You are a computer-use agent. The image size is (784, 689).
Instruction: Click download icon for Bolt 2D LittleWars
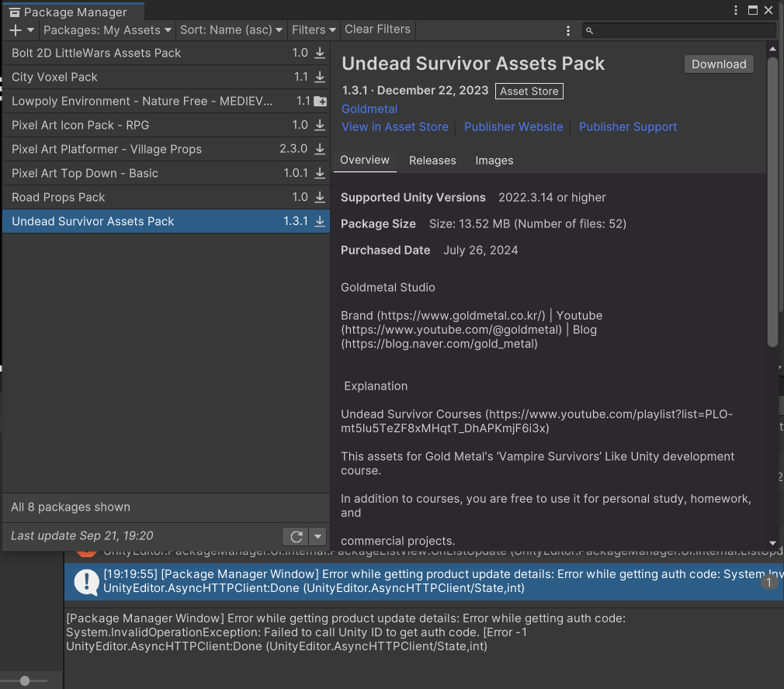tap(320, 53)
